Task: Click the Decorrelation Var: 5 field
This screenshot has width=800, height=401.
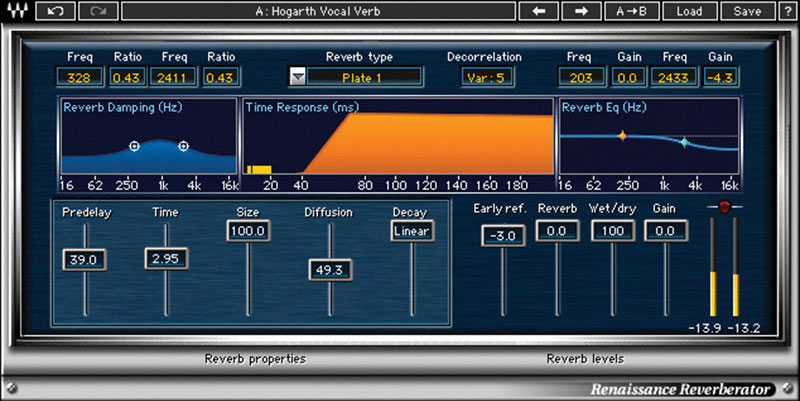Action: click(487, 78)
